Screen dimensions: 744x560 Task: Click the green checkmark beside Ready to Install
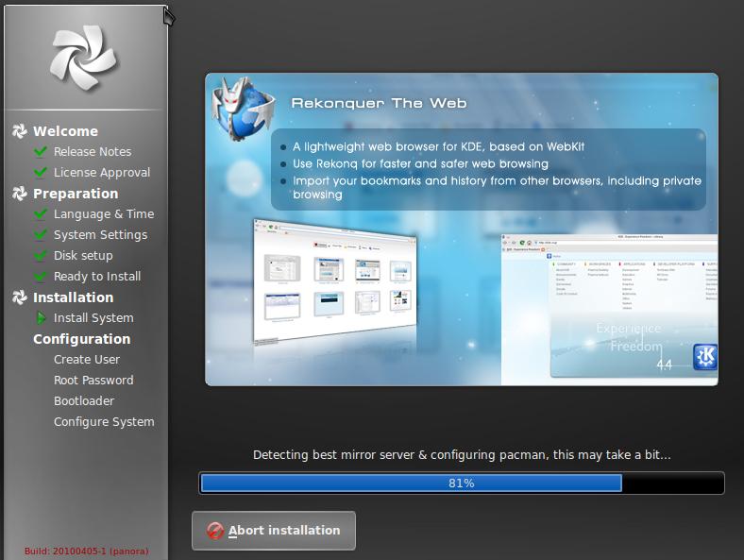pyautogui.click(x=40, y=277)
